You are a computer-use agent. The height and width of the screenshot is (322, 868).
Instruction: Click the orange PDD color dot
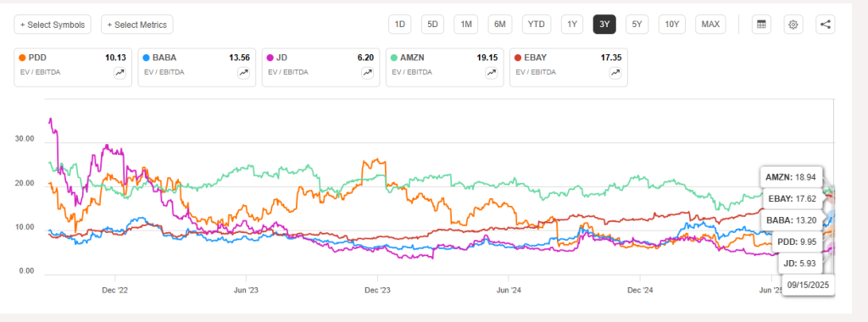click(x=22, y=57)
